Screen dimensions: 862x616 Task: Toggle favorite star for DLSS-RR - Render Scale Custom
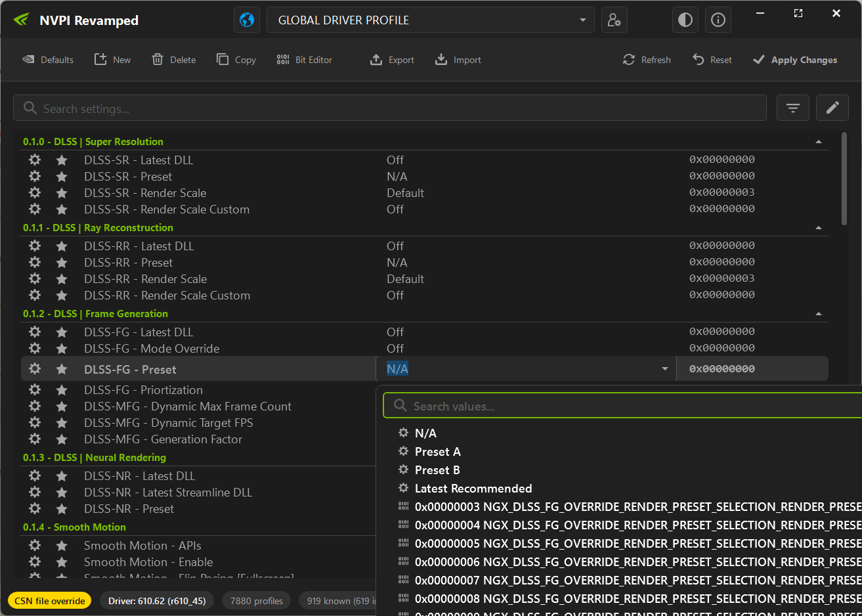click(62, 295)
